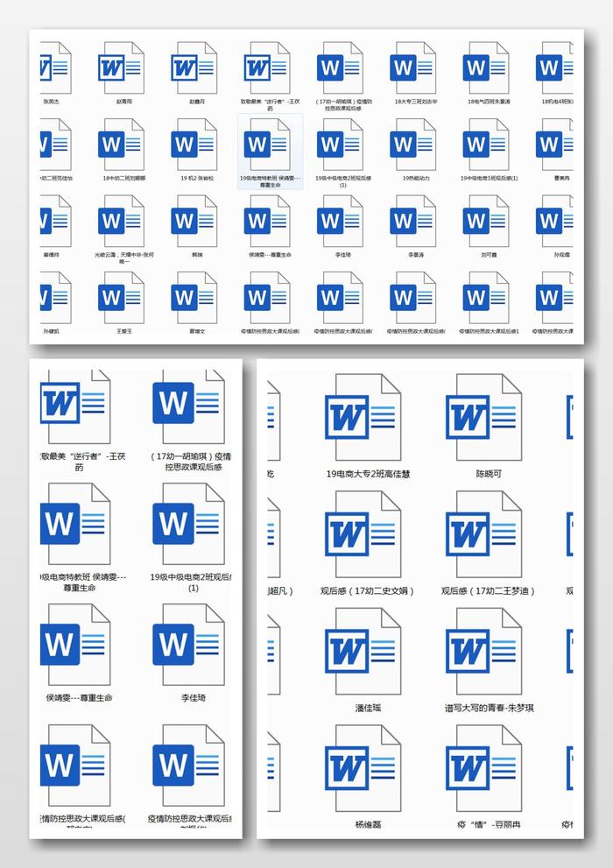This screenshot has width=613, height=868.
Task: Select the 王爱玉 file icon in the top panel
Action: (x=121, y=298)
